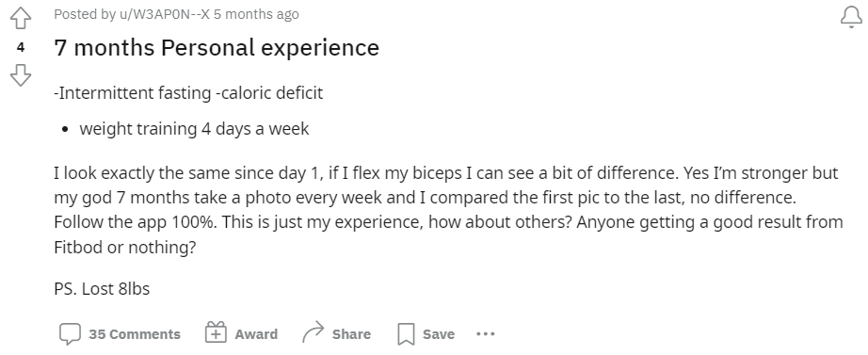
Task: Open the three-dot more options menu
Action: point(486,334)
